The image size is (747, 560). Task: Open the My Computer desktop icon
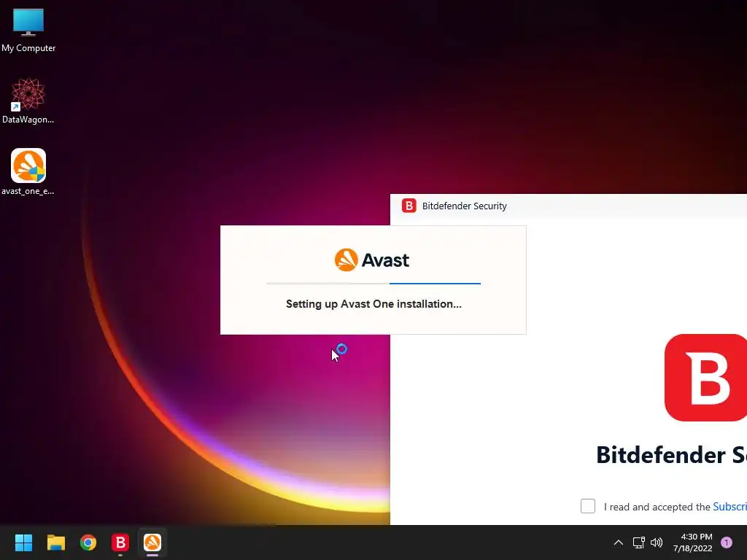pyautogui.click(x=28, y=29)
